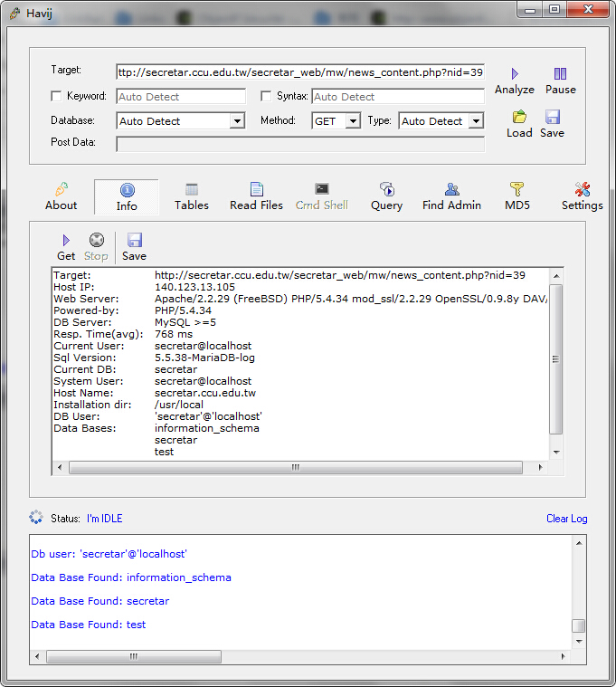Open the Find Admin section
The image size is (616, 687).
tap(451, 196)
